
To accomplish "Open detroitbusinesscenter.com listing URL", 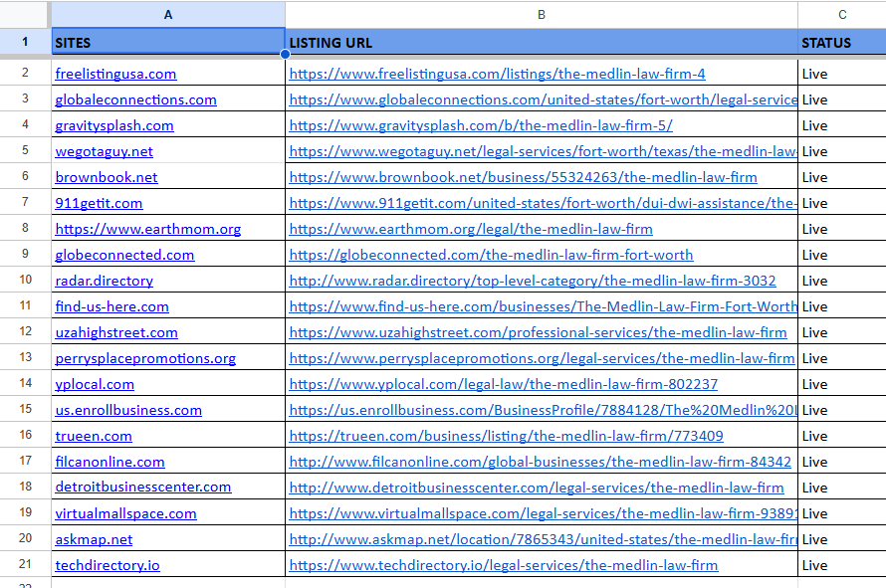I will point(537,489).
